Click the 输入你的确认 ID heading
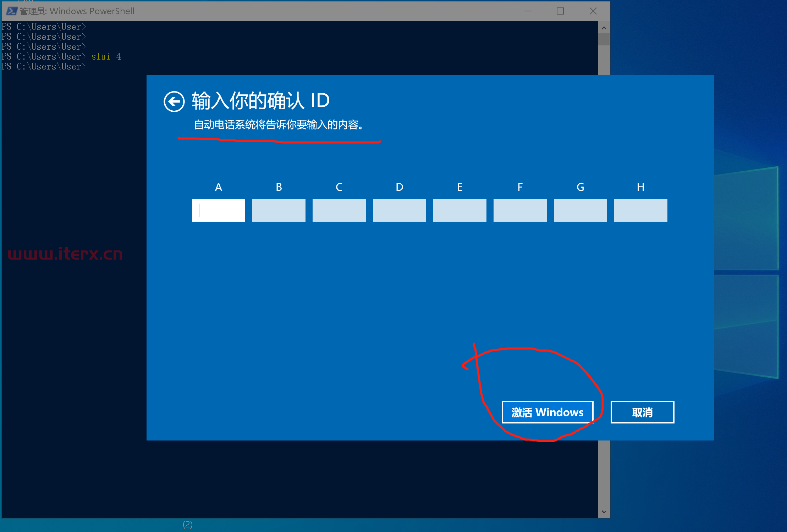Image resolution: width=787 pixels, height=532 pixels. tap(261, 101)
